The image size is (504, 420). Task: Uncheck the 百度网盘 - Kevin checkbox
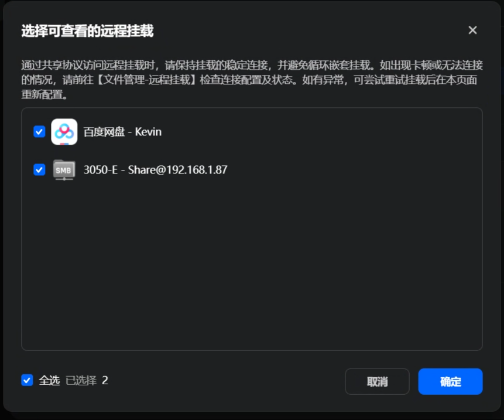click(x=39, y=132)
